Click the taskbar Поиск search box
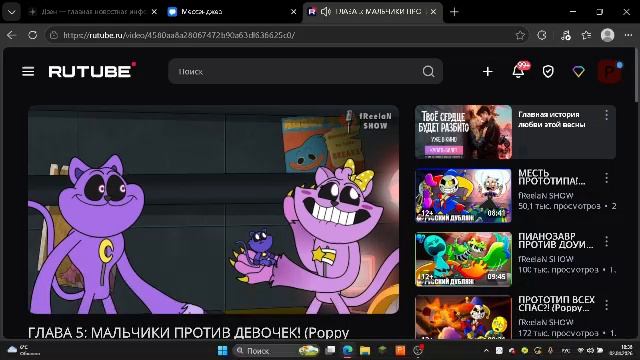Viewport: 640px width, 360px height. tap(276, 351)
